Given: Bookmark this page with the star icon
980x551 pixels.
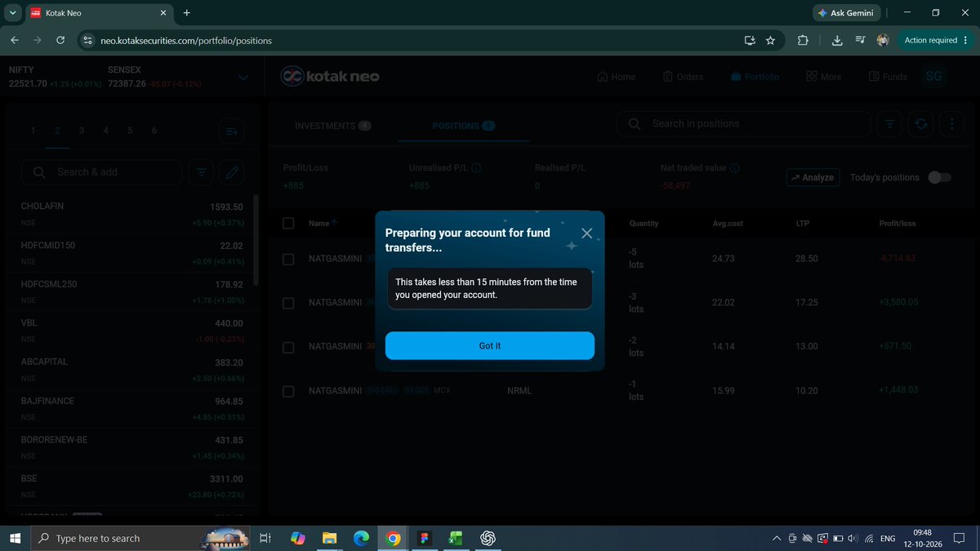Looking at the screenshot, I should (x=771, y=40).
